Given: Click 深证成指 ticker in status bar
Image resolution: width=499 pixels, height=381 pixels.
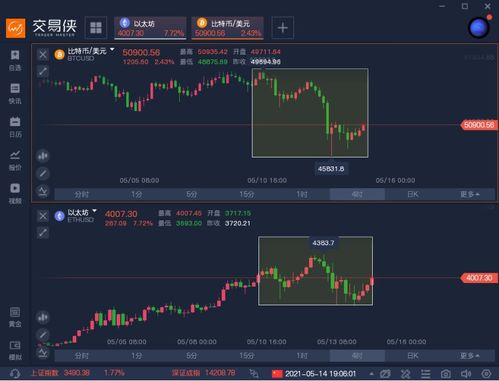Looking at the screenshot, I should (x=203, y=373).
